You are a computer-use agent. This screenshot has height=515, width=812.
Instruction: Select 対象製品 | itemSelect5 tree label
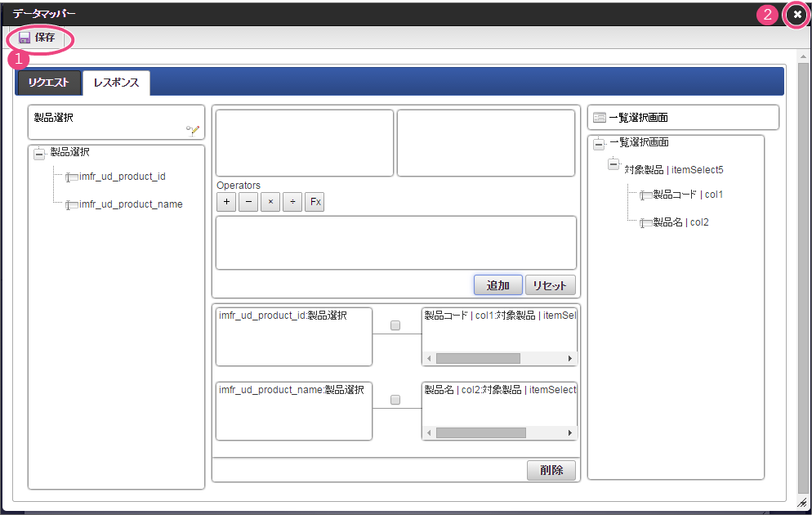(x=674, y=170)
